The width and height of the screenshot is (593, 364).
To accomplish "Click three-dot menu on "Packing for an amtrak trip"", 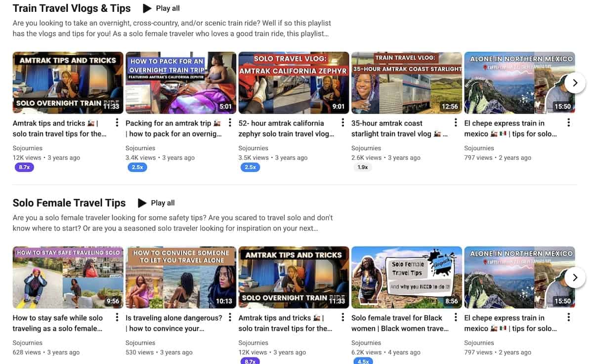I will point(230,122).
